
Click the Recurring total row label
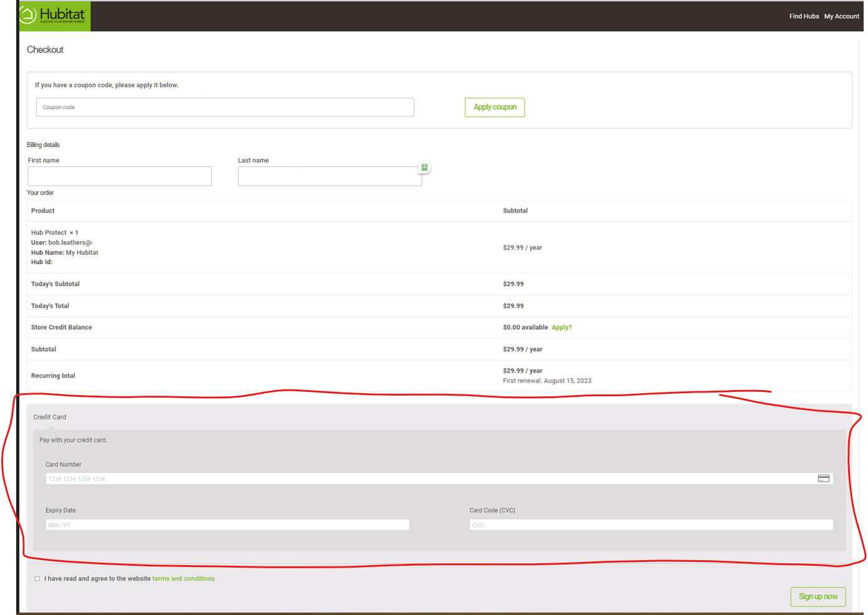point(53,376)
